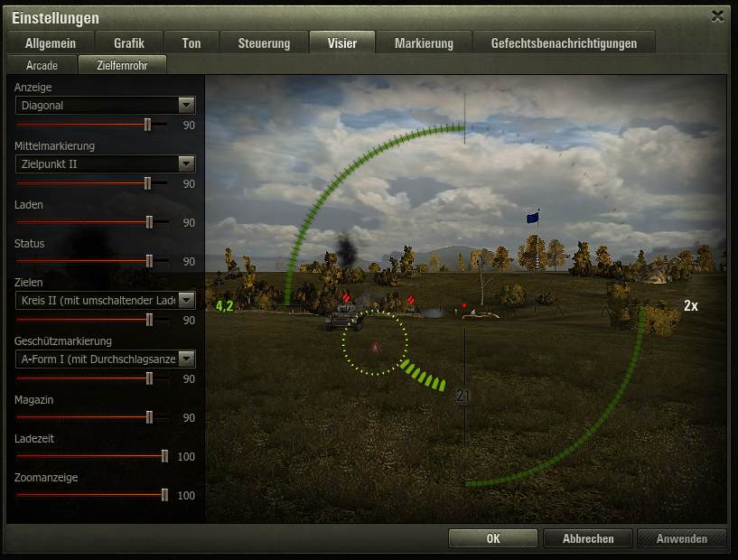Click the Status slider handle
The width and height of the screenshot is (738, 560).
(x=149, y=261)
